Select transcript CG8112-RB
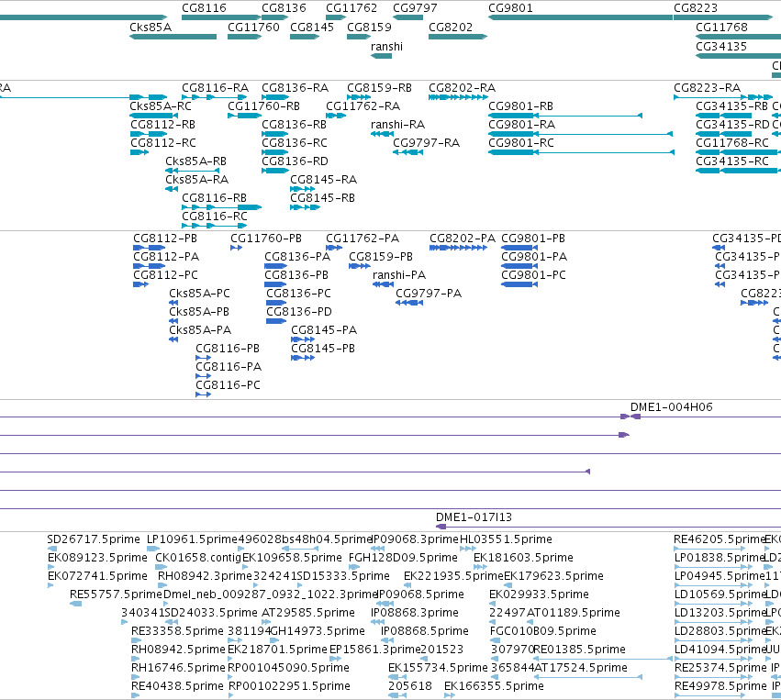 click(162, 125)
